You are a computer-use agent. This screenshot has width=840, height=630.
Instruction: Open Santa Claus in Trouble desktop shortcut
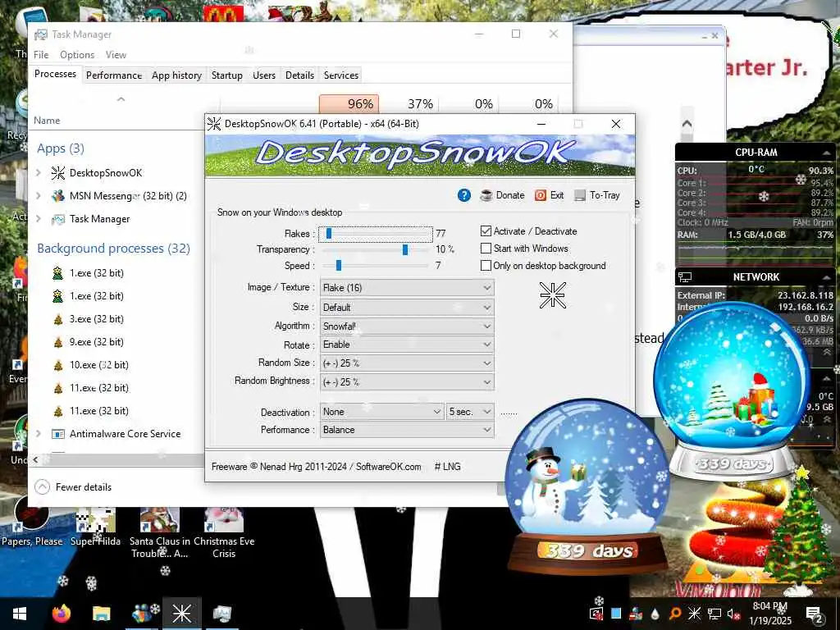point(160,533)
